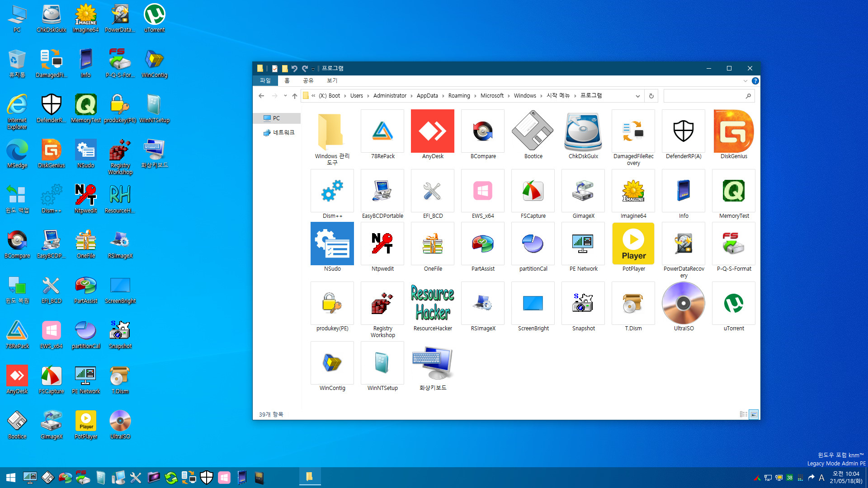The image size is (868, 488).
Task: Click Explorer folder button on taskbar
Action: point(310,477)
